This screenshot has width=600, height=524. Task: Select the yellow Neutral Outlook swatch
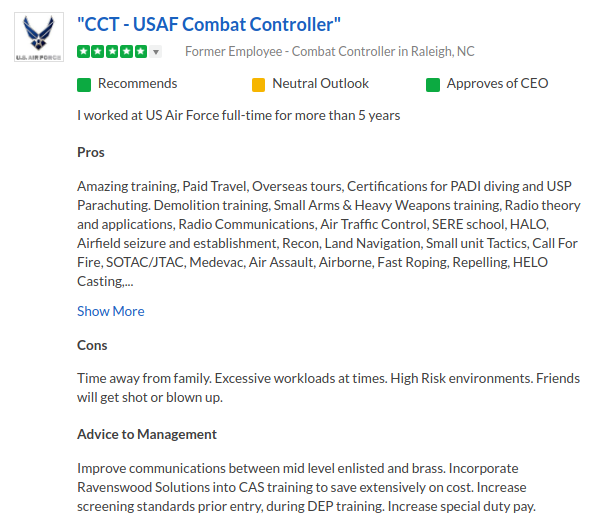coord(258,84)
